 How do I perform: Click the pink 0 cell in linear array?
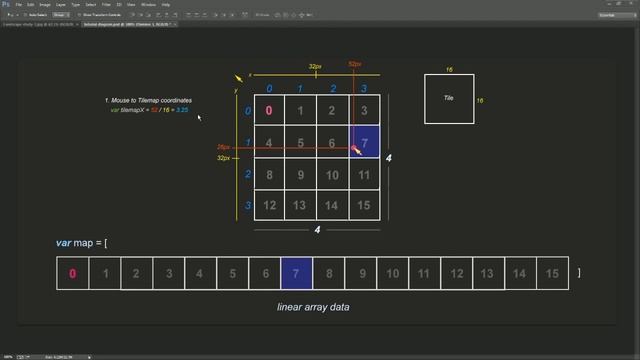click(73, 273)
